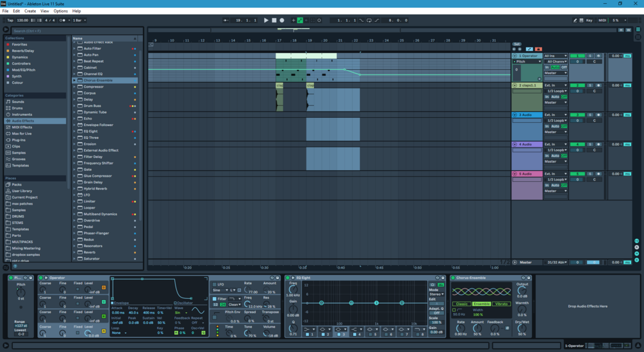The height and width of the screenshot is (352, 644).
Task: Click the Follow playback icon
Action: click(x=226, y=20)
